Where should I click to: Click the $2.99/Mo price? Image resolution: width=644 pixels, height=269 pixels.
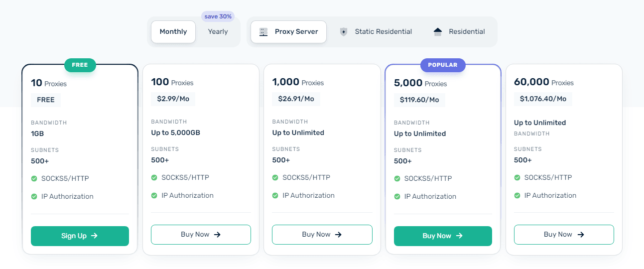pyautogui.click(x=173, y=99)
